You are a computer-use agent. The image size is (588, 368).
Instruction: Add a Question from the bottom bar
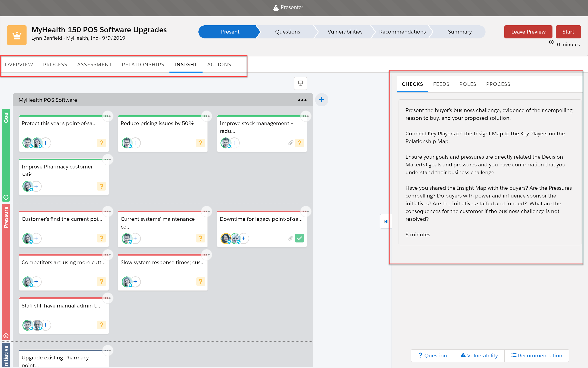coord(432,356)
